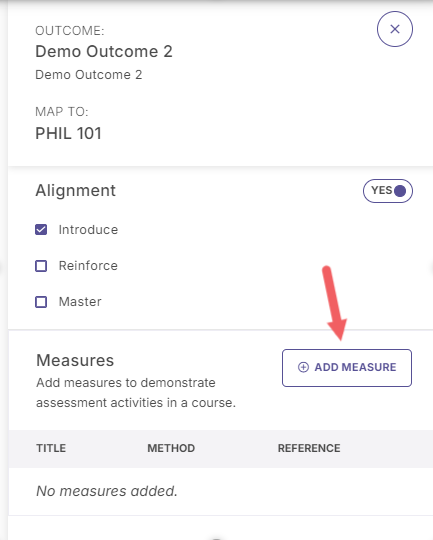Toggle the Alignment YES switch
The width and height of the screenshot is (433, 540).
[x=388, y=191]
